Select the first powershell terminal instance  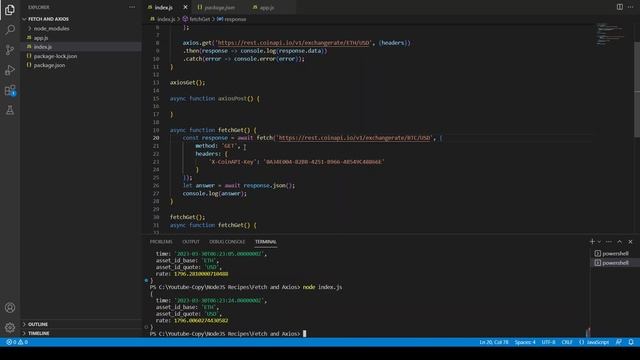(x=611, y=253)
